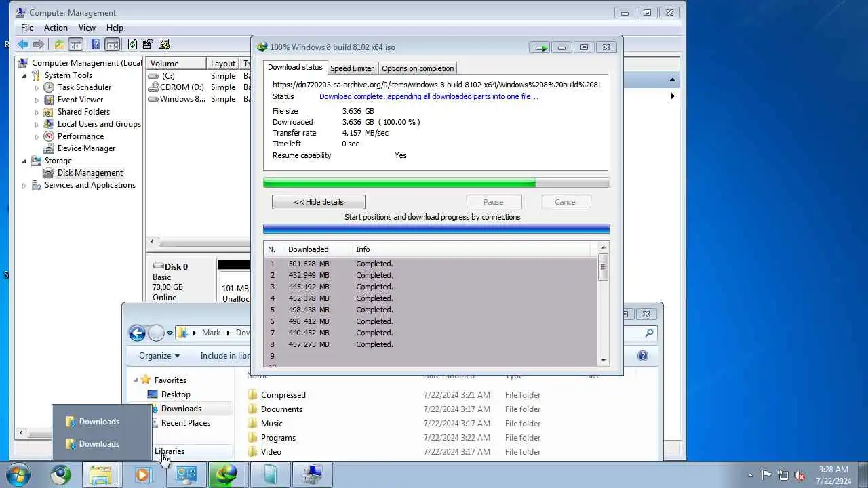Open the View menu
868x488 pixels.
87,28
